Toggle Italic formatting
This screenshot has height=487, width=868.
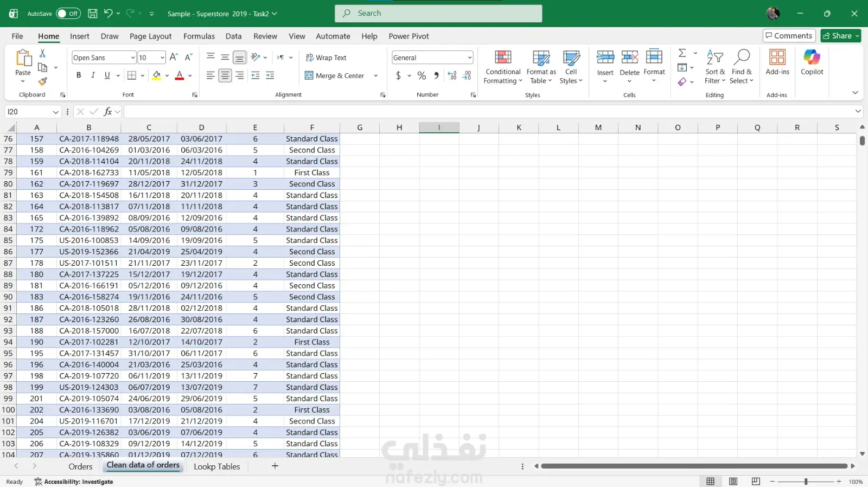tap(93, 75)
